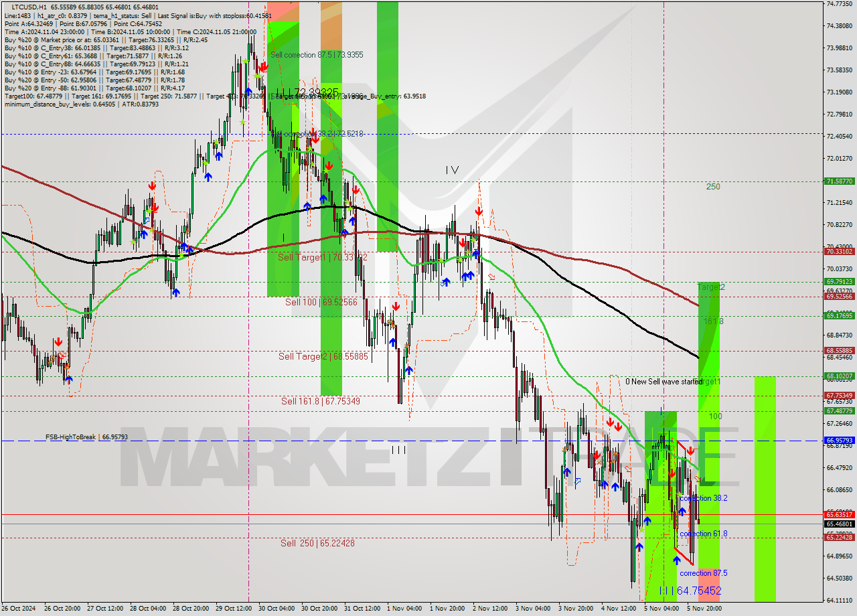Click the '26 Oct 2024' time axis label
The width and height of the screenshot is (857, 616).
20,609
